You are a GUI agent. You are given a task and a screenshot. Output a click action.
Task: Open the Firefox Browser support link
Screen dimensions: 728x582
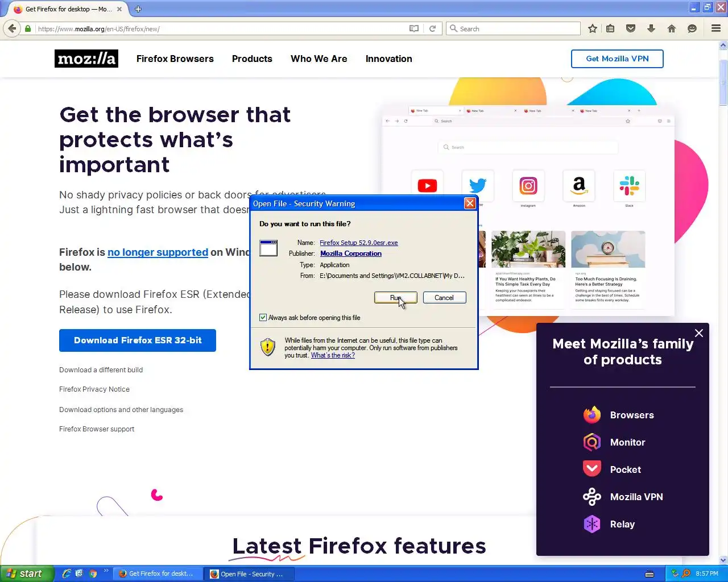point(97,429)
